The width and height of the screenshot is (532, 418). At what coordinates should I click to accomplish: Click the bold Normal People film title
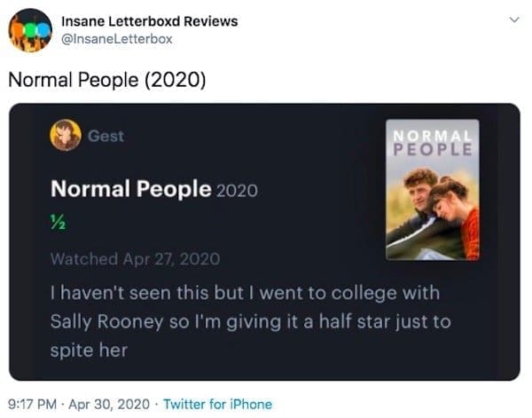[130, 189]
